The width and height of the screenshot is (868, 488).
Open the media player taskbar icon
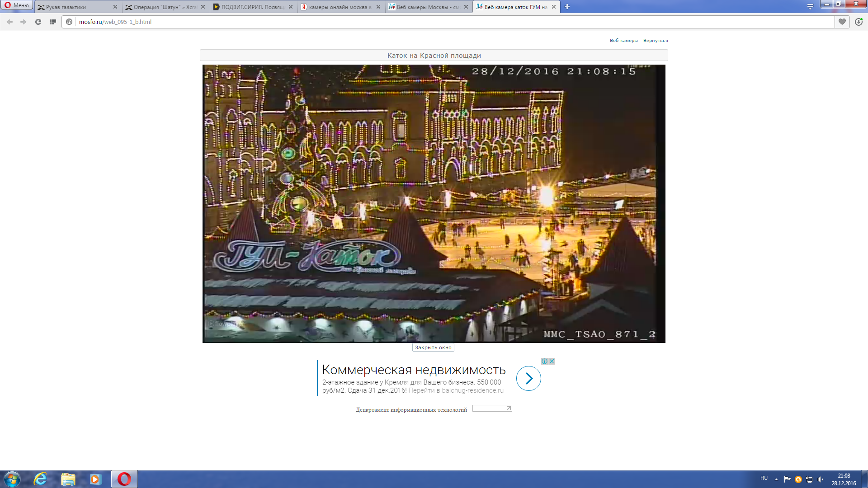click(x=95, y=479)
